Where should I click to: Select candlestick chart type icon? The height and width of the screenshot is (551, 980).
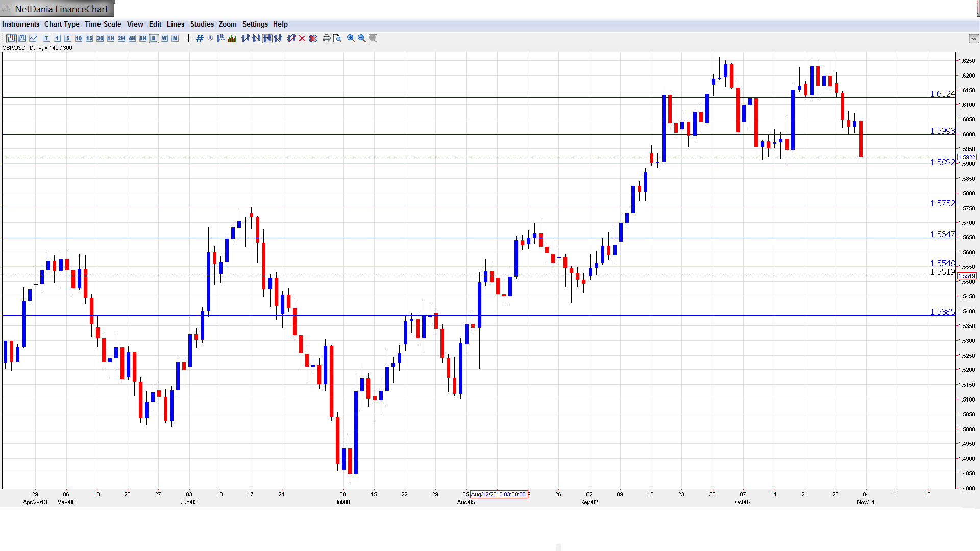click(11, 38)
